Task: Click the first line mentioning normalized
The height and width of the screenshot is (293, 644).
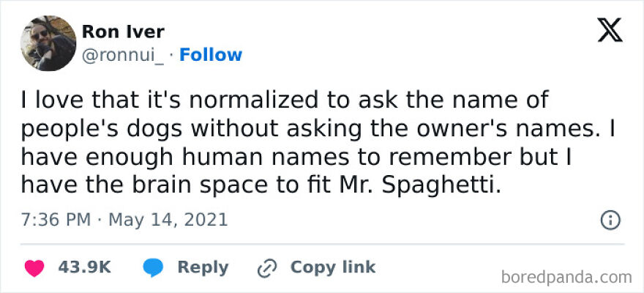Action: pyautogui.click(x=285, y=99)
